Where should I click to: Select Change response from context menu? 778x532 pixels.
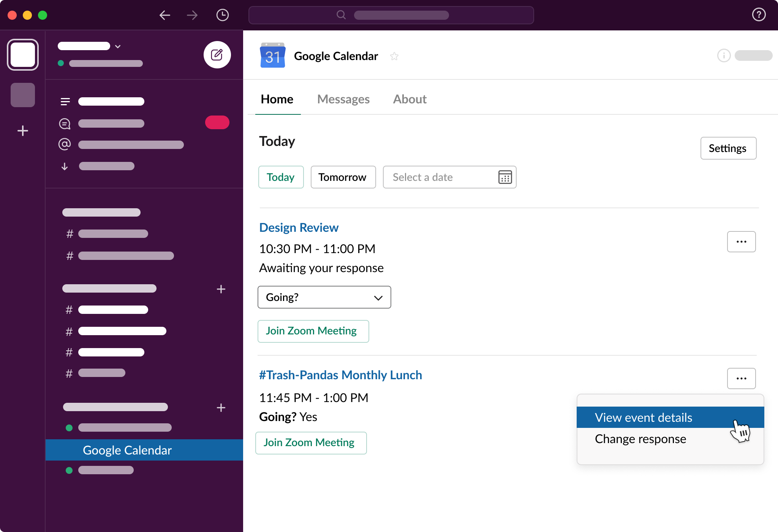tap(640, 439)
